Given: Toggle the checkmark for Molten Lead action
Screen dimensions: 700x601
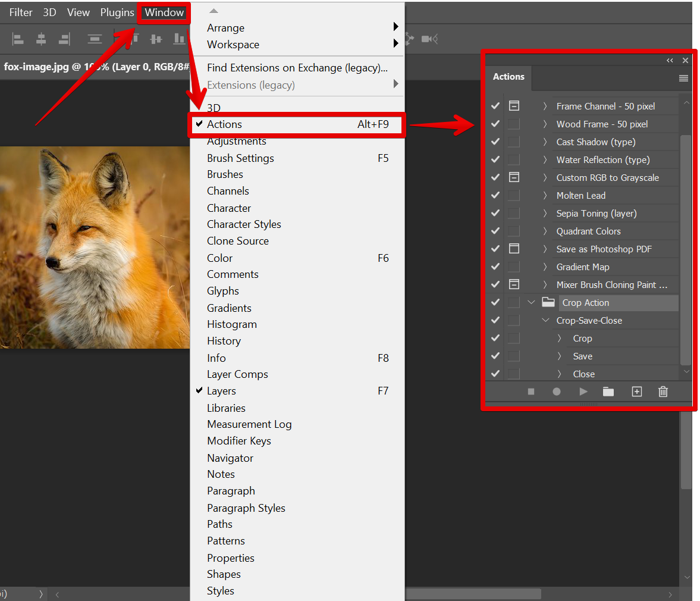Looking at the screenshot, I should [495, 195].
